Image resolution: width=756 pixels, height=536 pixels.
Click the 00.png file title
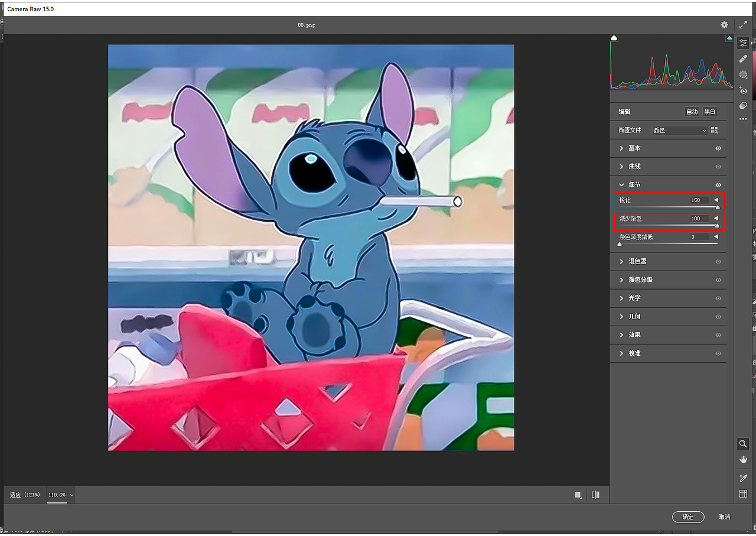click(x=305, y=25)
